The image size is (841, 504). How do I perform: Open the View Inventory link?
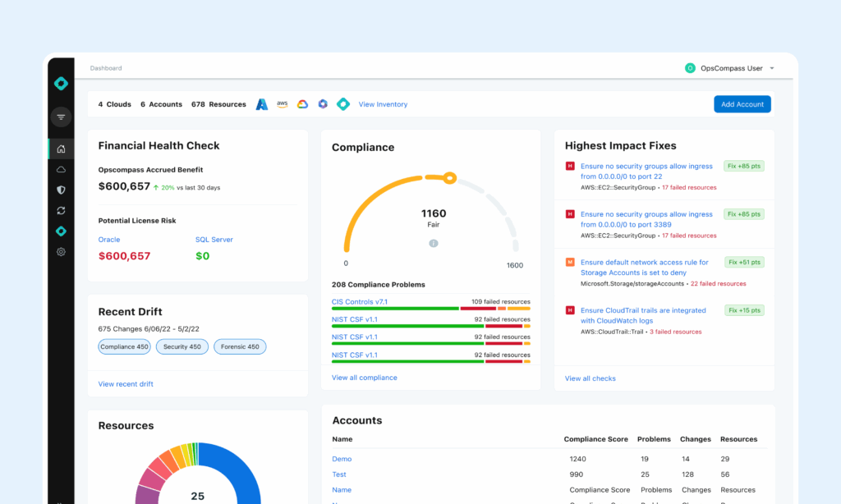click(383, 104)
